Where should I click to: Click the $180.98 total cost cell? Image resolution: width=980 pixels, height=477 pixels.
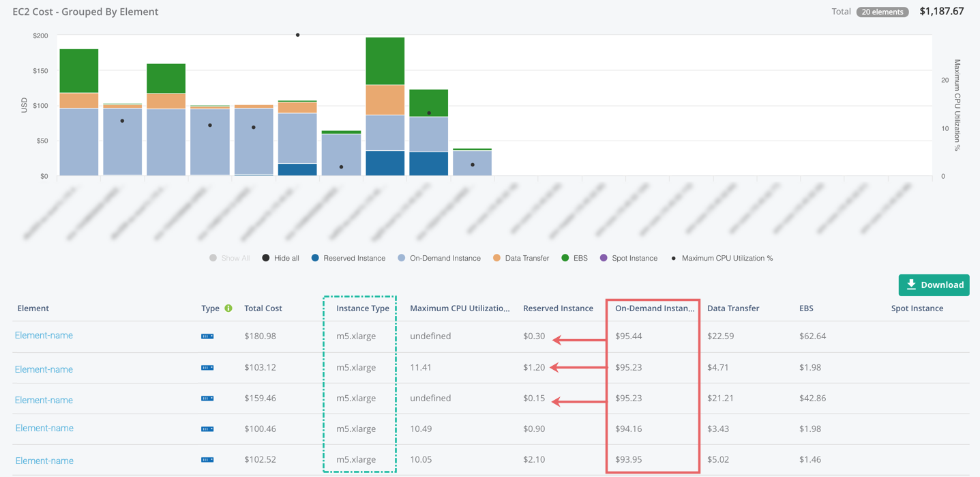[260, 336]
